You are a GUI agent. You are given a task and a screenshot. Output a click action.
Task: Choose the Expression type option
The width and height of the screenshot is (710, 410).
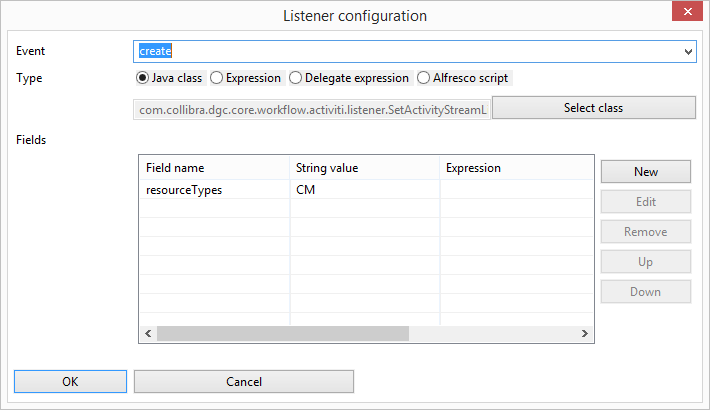click(x=216, y=78)
